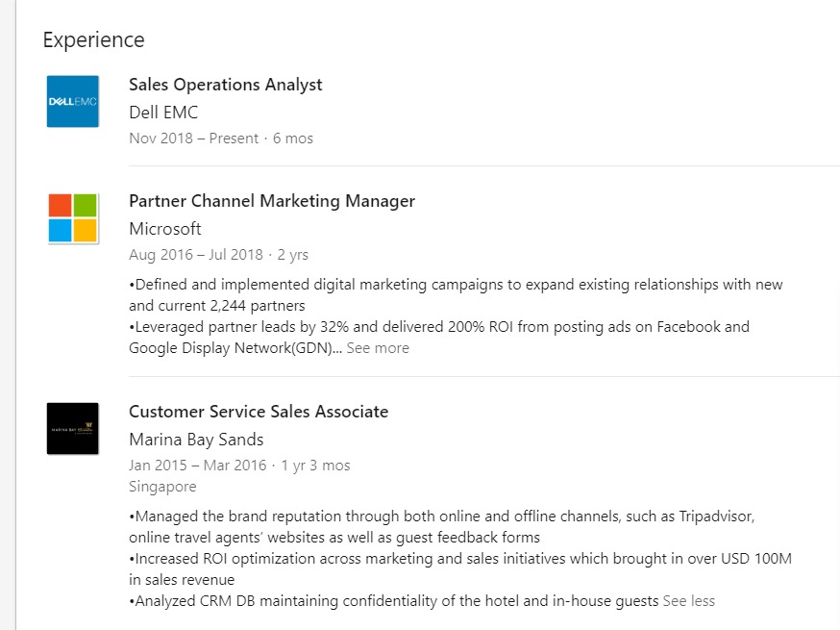Click the Dell EMC company logo

(73, 101)
